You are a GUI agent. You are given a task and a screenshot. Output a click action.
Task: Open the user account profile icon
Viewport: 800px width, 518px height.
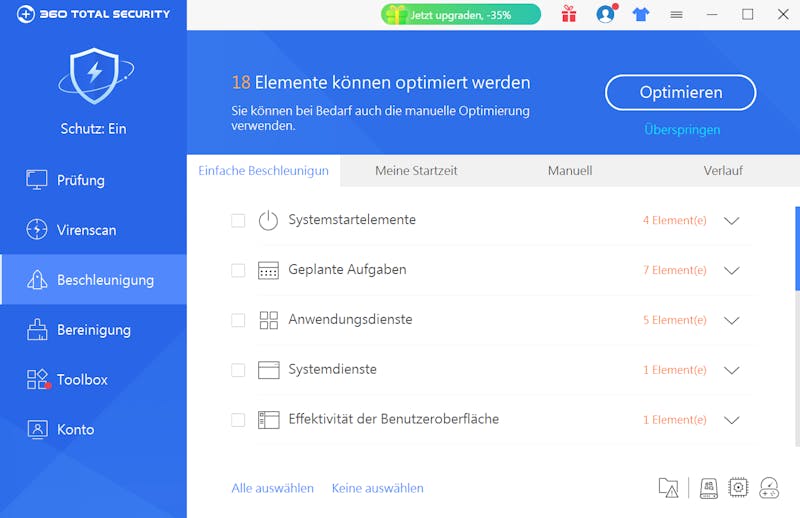pos(605,14)
